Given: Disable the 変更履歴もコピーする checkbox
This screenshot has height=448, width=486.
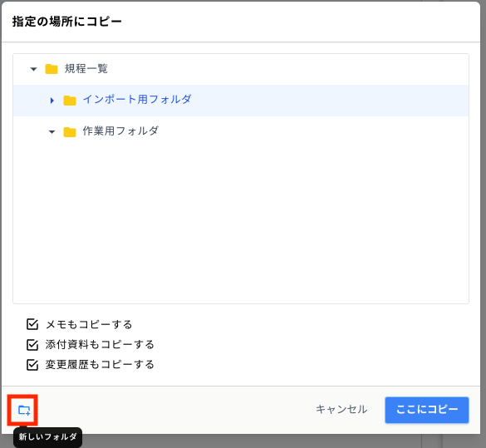Looking at the screenshot, I should tap(32, 365).
